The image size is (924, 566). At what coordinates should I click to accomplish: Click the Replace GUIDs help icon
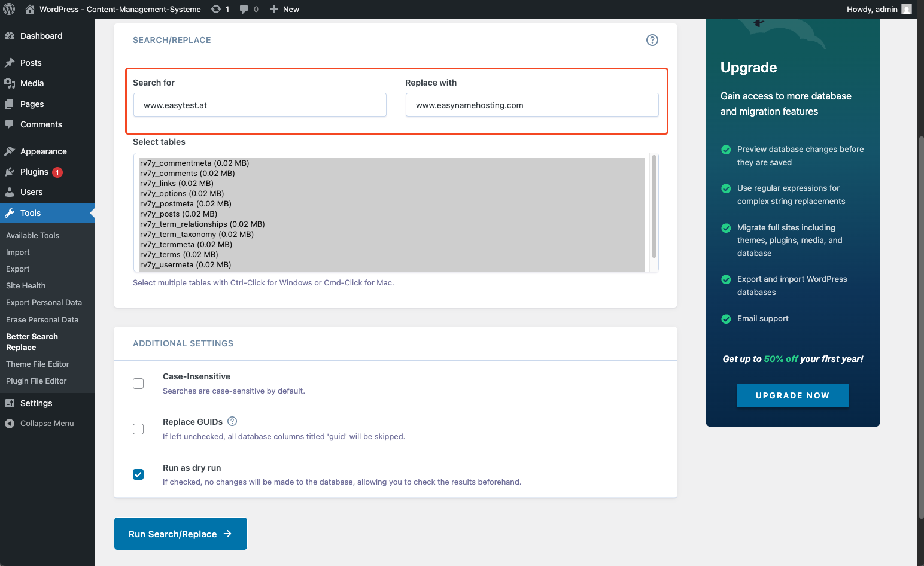(232, 421)
